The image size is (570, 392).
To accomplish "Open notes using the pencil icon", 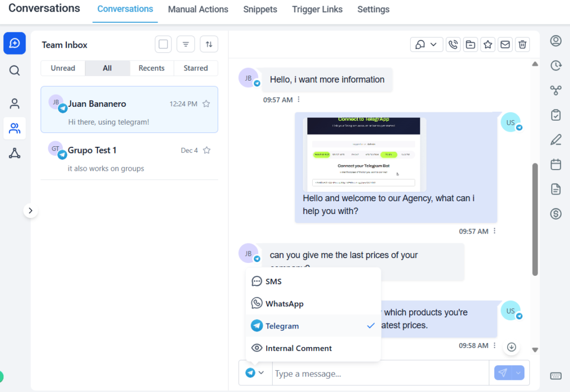I will [x=556, y=140].
